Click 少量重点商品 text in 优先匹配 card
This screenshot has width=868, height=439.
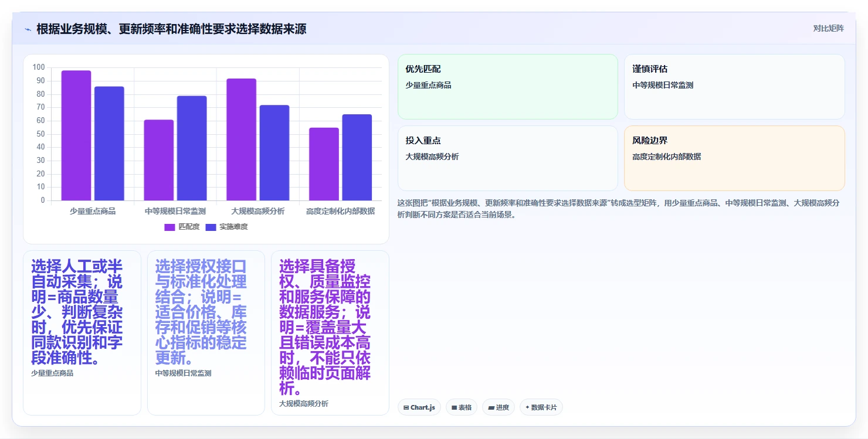[x=428, y=85]
